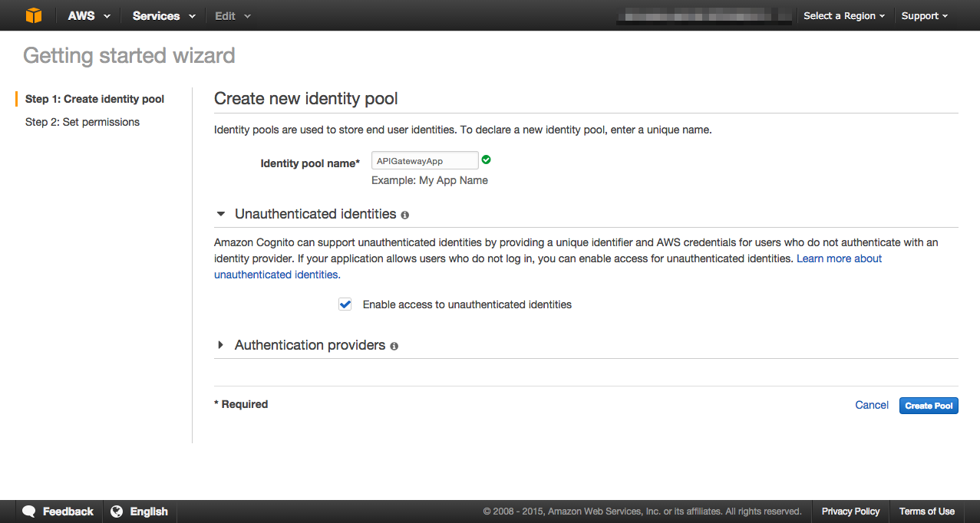
Task: Open the AWS dropdown menu
Action: [89, 15]
